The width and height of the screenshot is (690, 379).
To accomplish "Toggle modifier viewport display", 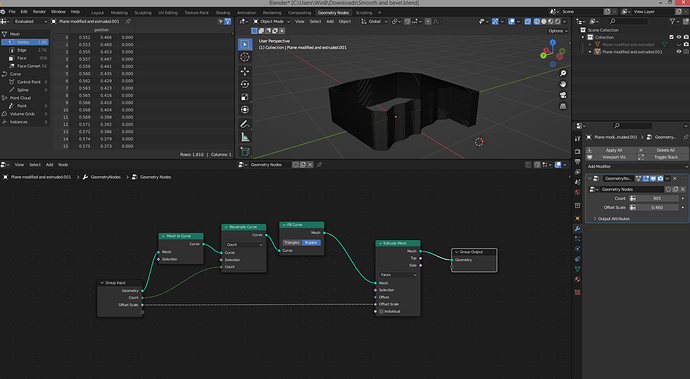I will tap(653, 178).
